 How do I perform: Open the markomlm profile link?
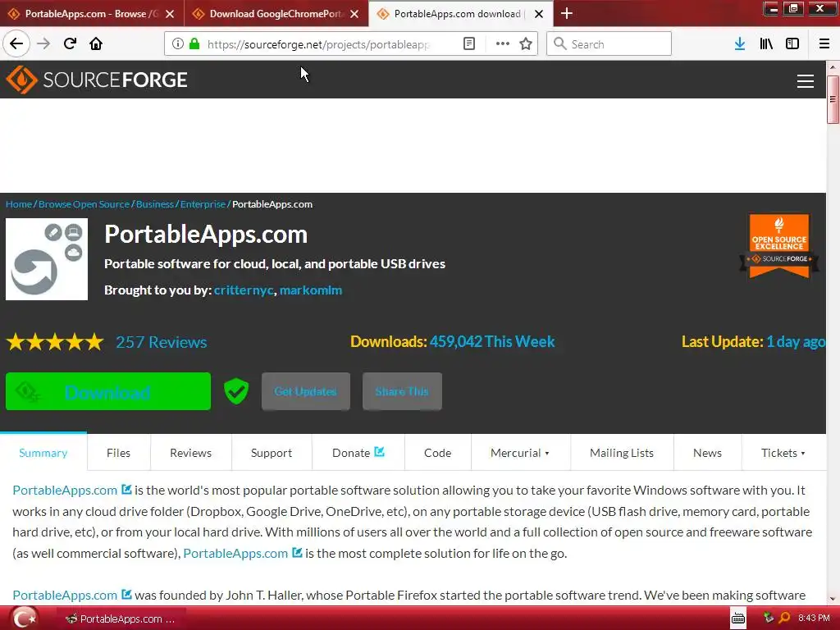(311, 290)
